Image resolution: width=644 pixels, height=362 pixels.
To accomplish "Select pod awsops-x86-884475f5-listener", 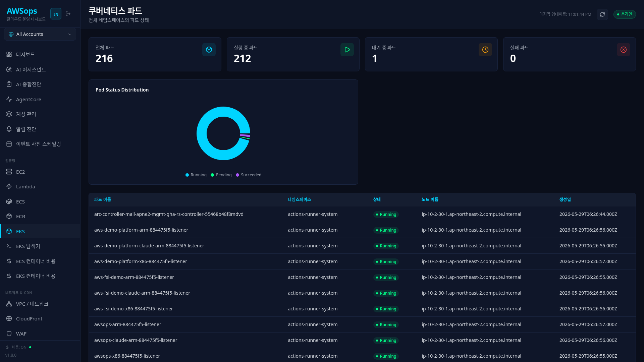I will (362, 355).
